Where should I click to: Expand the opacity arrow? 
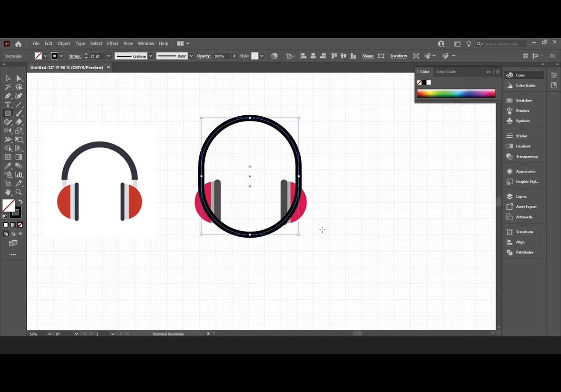click(x=234, y=56)
